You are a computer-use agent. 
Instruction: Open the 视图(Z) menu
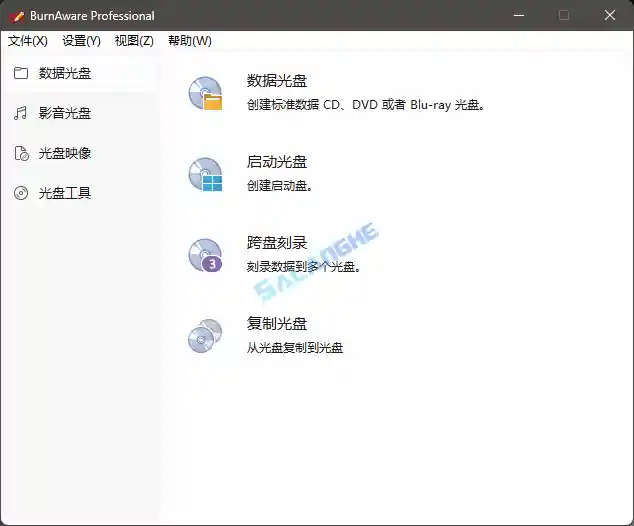(x=134, y=41)
